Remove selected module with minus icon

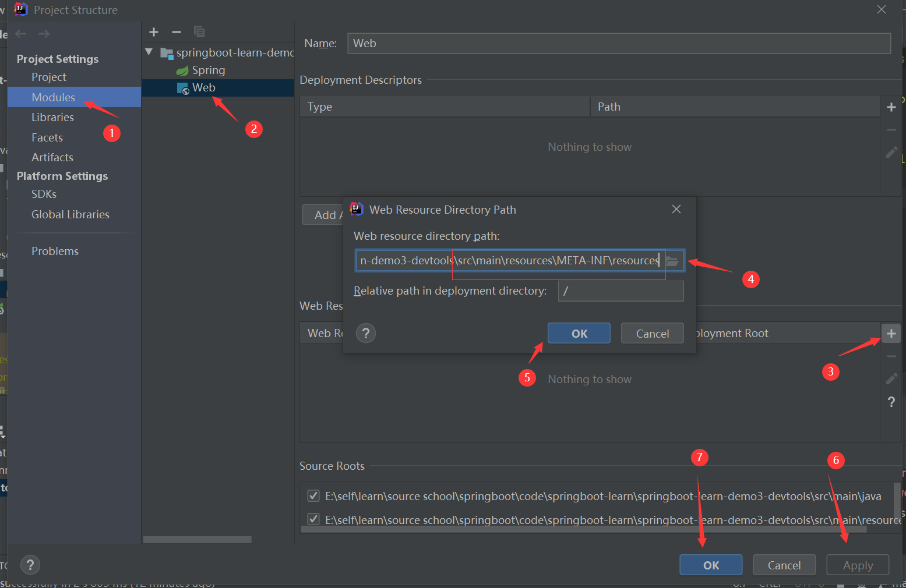[x=177, y=32]
